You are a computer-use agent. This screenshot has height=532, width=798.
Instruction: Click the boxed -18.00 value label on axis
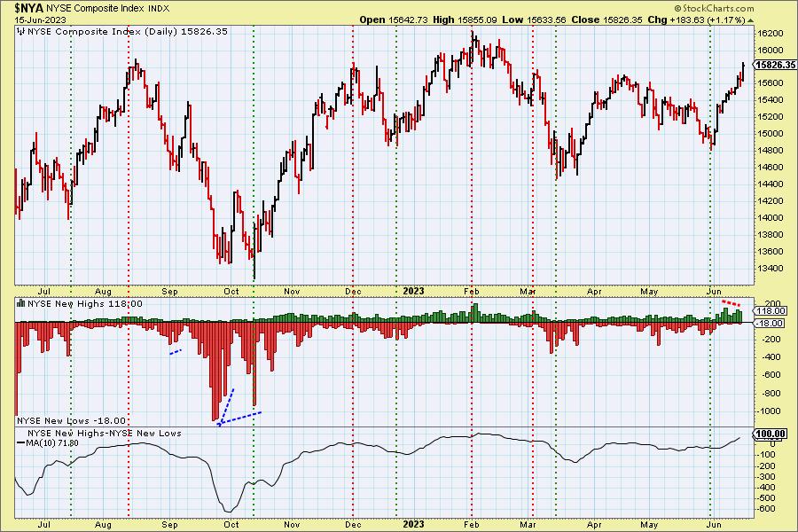coord(770,324)
